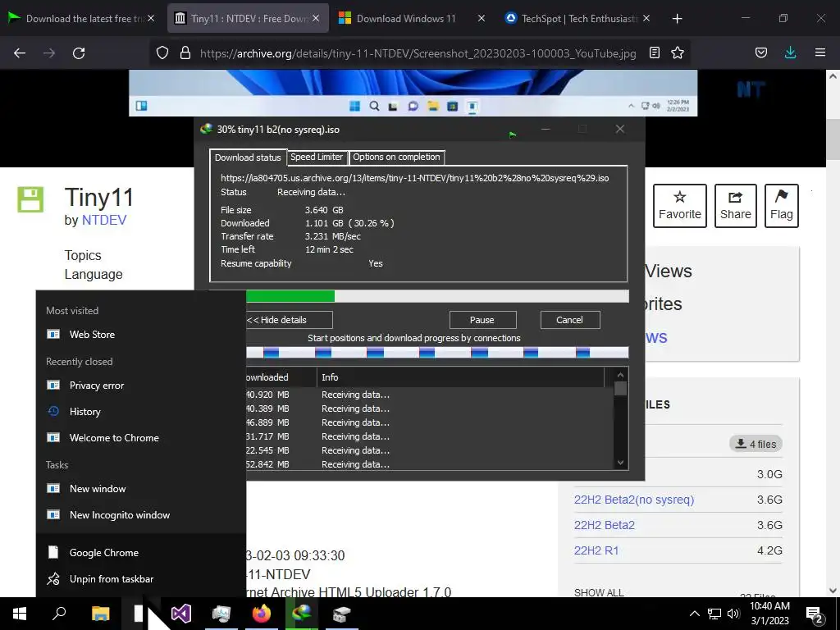
Task: Open notification center icon
Action: [x=815, y=614]
